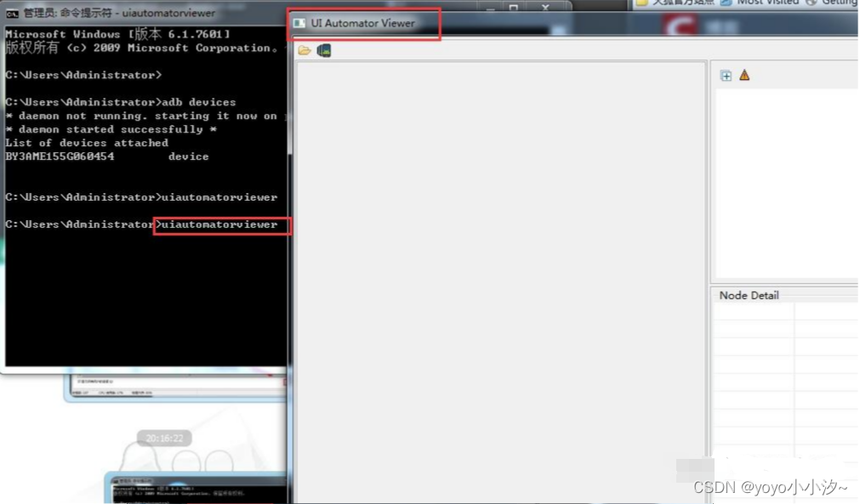Click the UI Automator Viewer title bar icon
This screenshot has height=504, width=860.
299,24
